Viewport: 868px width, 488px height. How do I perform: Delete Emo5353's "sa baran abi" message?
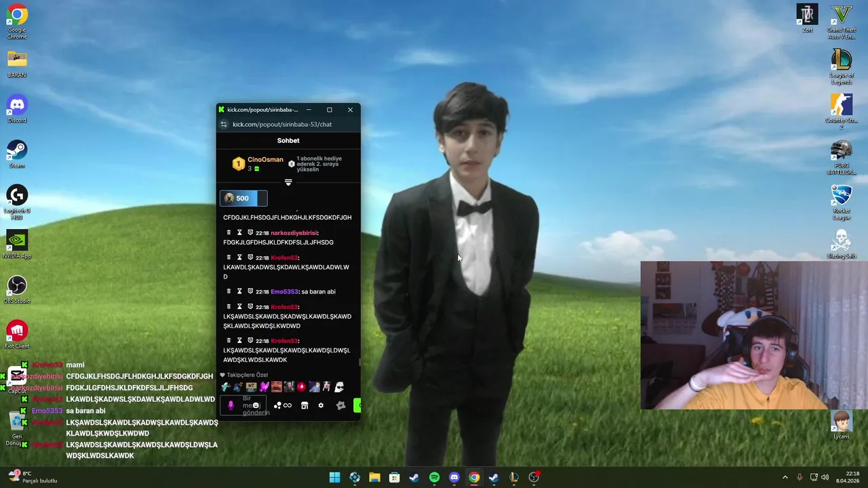[229, 291]
